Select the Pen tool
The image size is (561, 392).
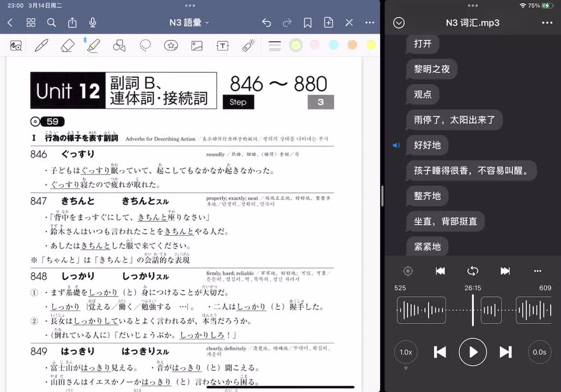41,46
